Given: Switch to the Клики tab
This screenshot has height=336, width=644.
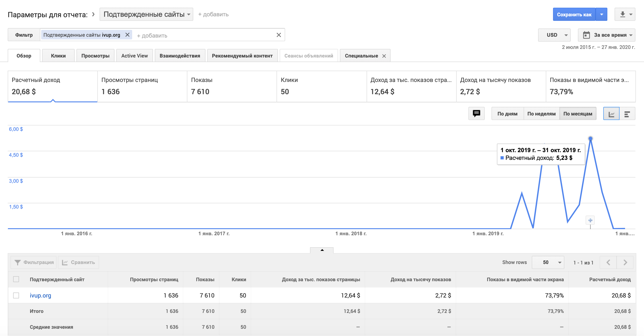Looking at the screenshot, I should click(x=58, y=56).
